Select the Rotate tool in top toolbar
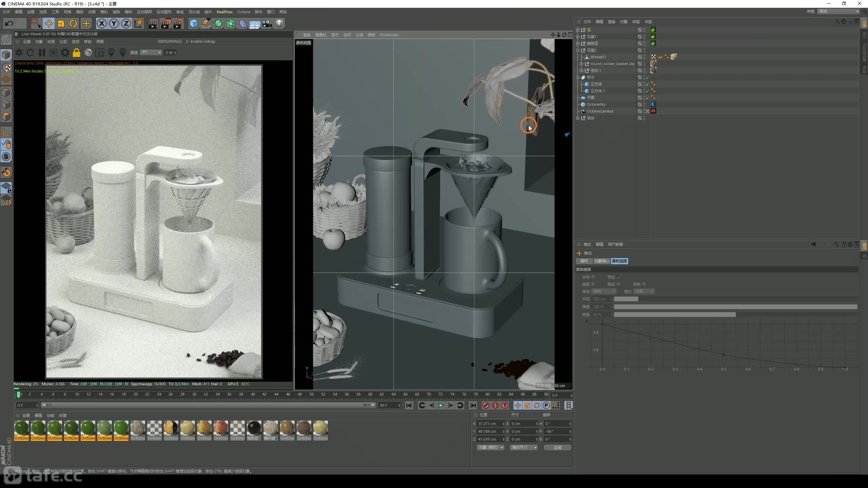868x488 pixels. [x=73, y=23]
